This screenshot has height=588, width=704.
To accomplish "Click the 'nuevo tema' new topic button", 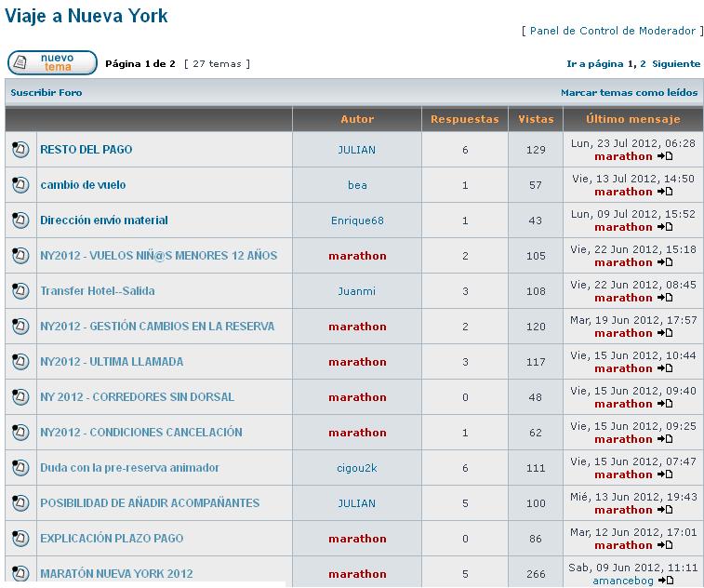I will coord(52,63).
